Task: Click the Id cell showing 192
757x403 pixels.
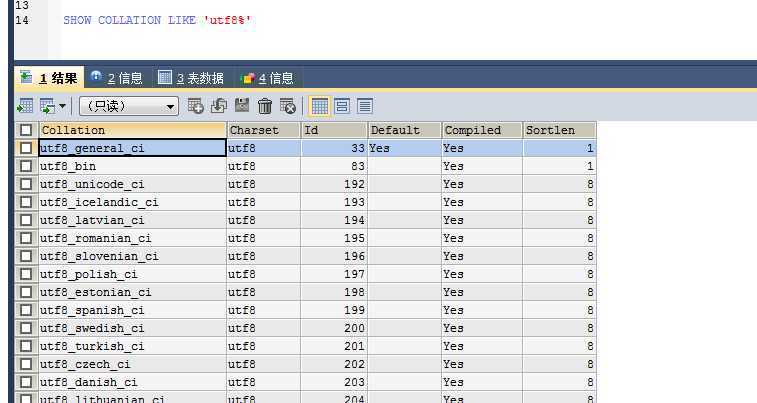Action: (x=334, y=184)
